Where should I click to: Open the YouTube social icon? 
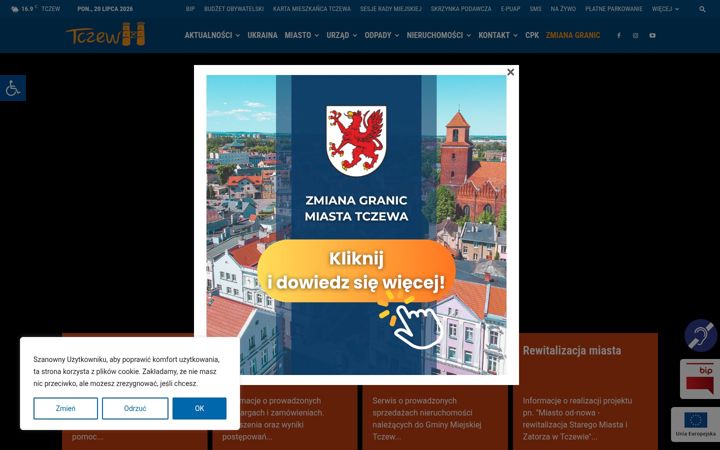click(652, 35)
